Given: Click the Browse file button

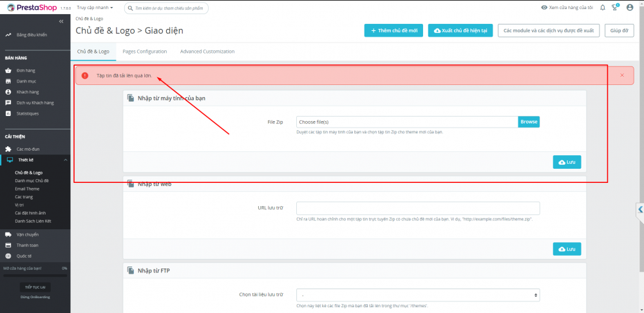Looking at the screenshot, I should click(529, 122).
